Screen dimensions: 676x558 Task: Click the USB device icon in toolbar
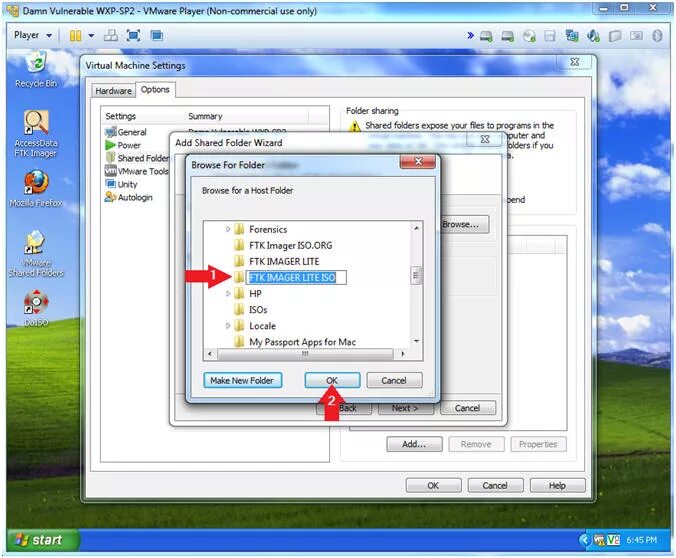(615, 36)
